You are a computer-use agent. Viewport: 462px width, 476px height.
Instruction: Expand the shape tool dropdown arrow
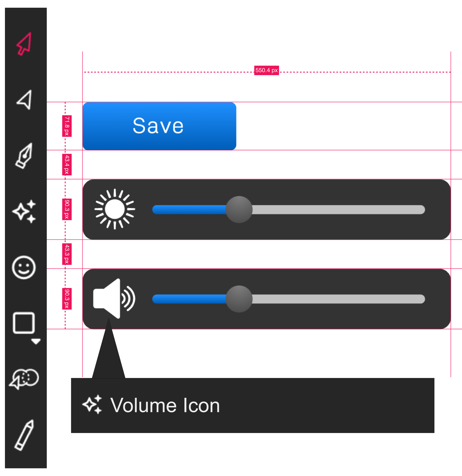click(x=36, y=341)
